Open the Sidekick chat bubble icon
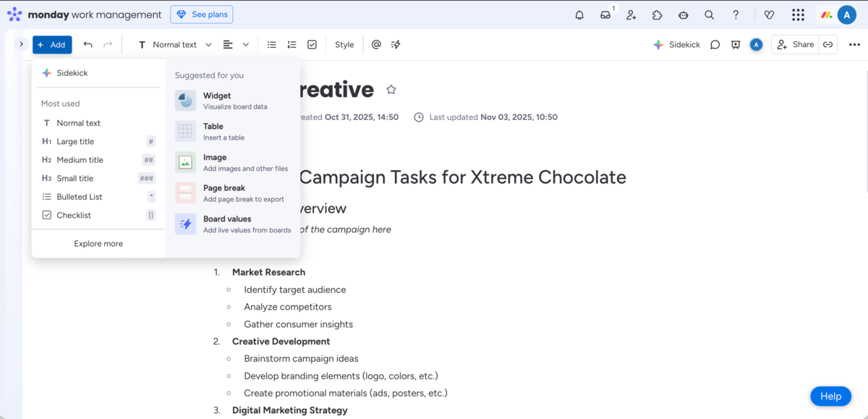The height and width of the screenshot is (419, 868). pos(715,44)
